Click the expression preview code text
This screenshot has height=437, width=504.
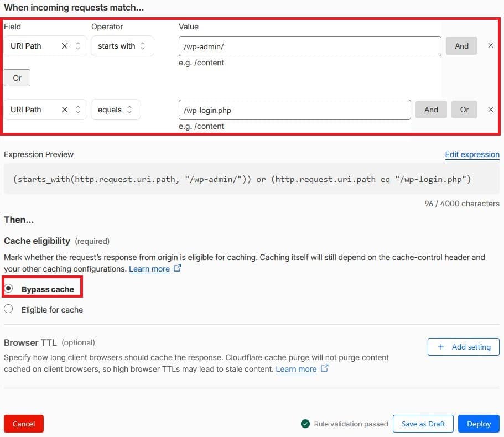242,179
